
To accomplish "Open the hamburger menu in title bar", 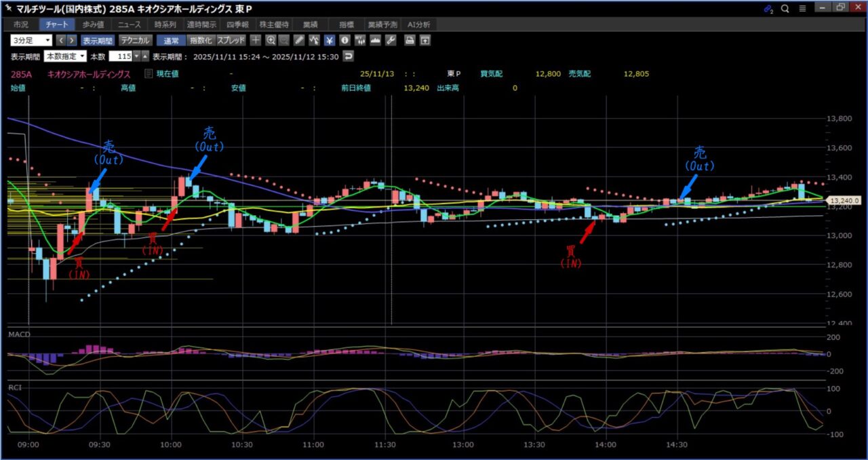I will tap(802, 9).
